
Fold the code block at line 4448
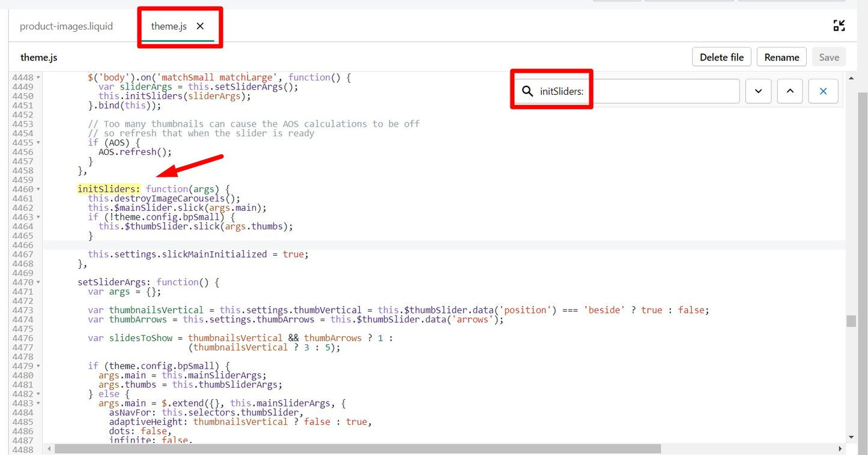[38, 77]
